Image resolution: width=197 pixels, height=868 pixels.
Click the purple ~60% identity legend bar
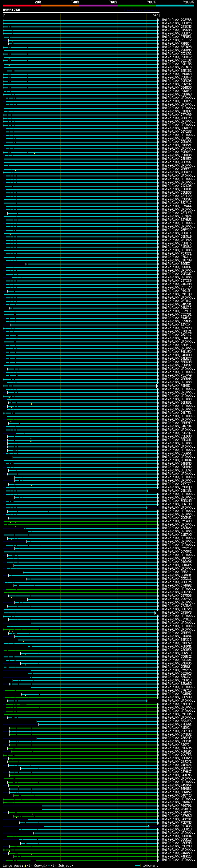99,6
